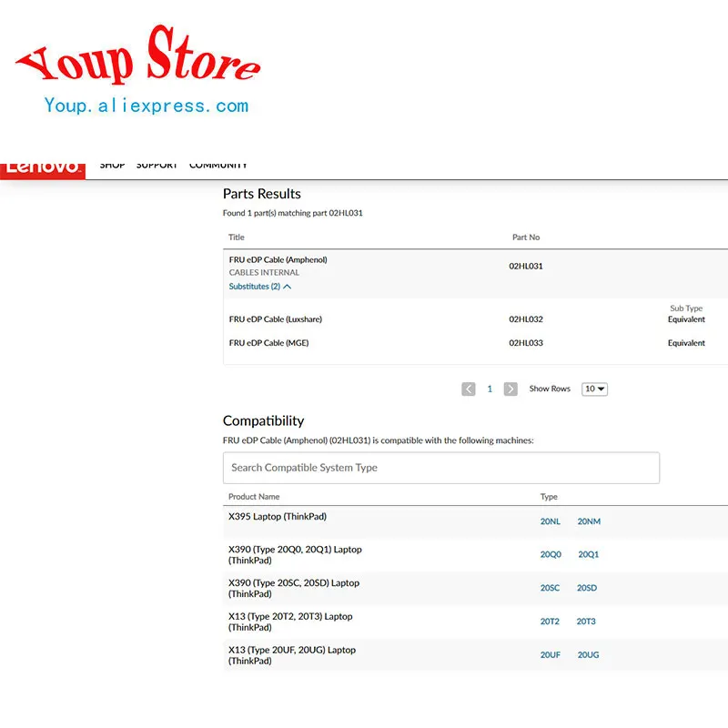Image resolution: width=728 pixels, height=728 pixels.
Task: Select part number 02HL031 cell
Action: tap(526, 266)
